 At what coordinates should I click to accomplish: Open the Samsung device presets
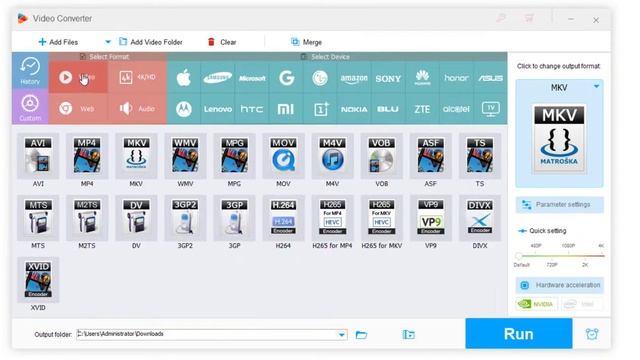(x=218, y=78)
